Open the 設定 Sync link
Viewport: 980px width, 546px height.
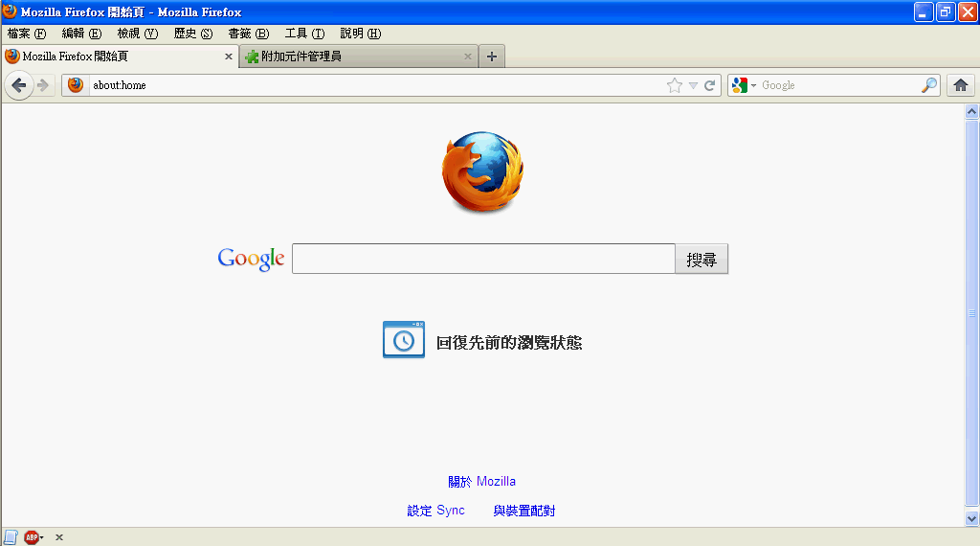435,511
